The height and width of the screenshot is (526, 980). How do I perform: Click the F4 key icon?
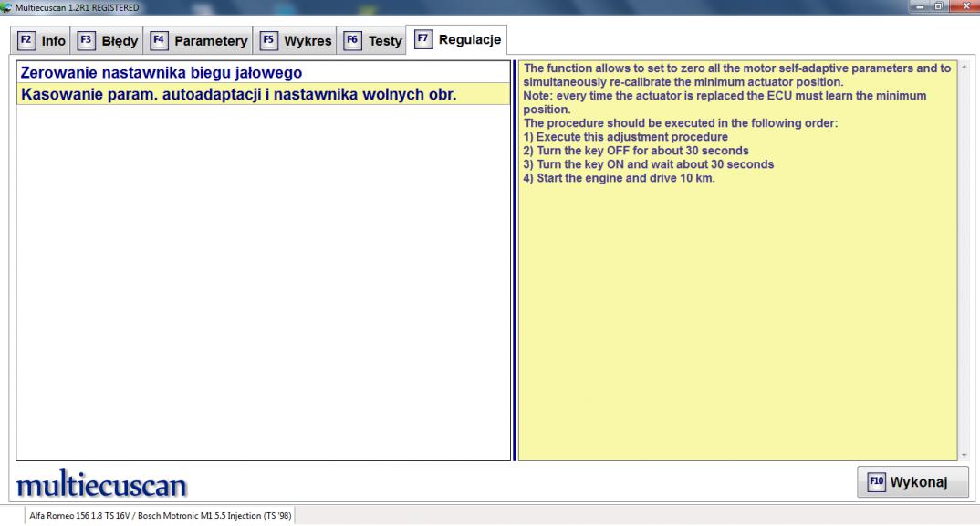pos(159,41)
